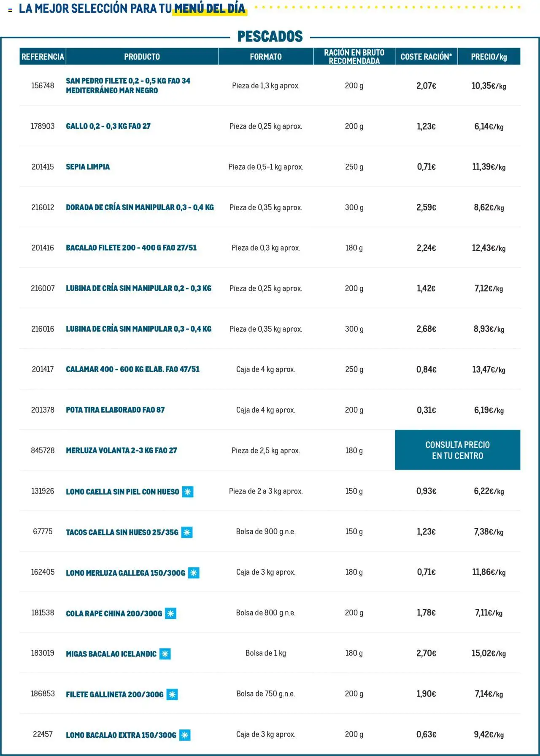This screenshot has width=540, height=756.
Task: Click snowflake icon next to Tacos Caella
Action: 187,532
